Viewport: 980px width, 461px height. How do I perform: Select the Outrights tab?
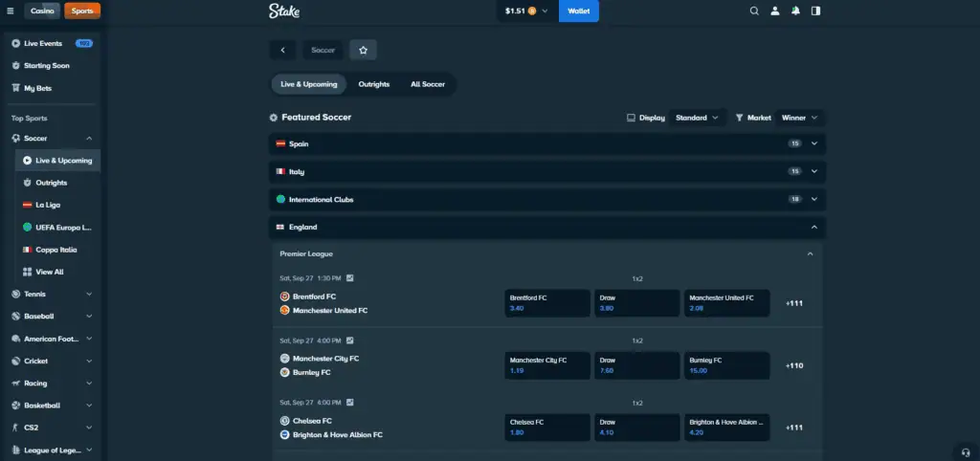click(373, 84)
